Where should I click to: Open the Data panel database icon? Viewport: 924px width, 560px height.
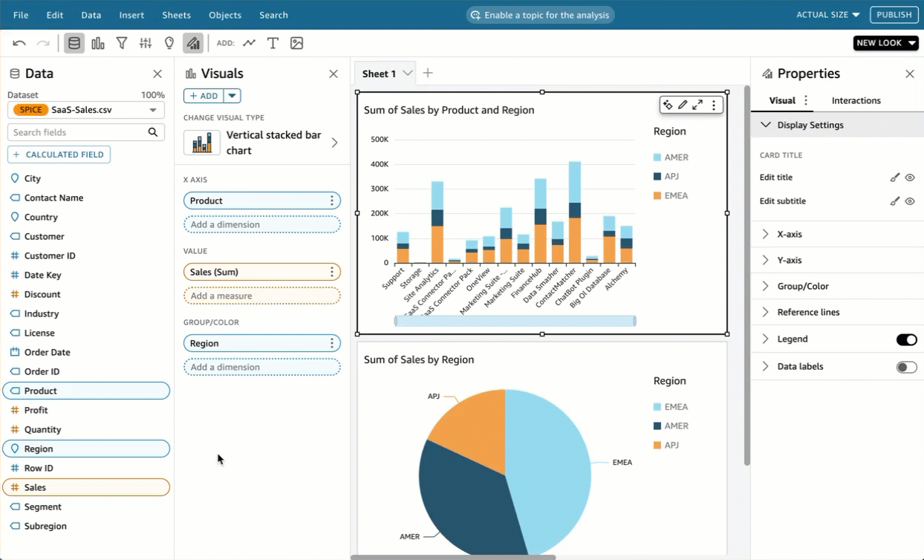click(74, 43)
